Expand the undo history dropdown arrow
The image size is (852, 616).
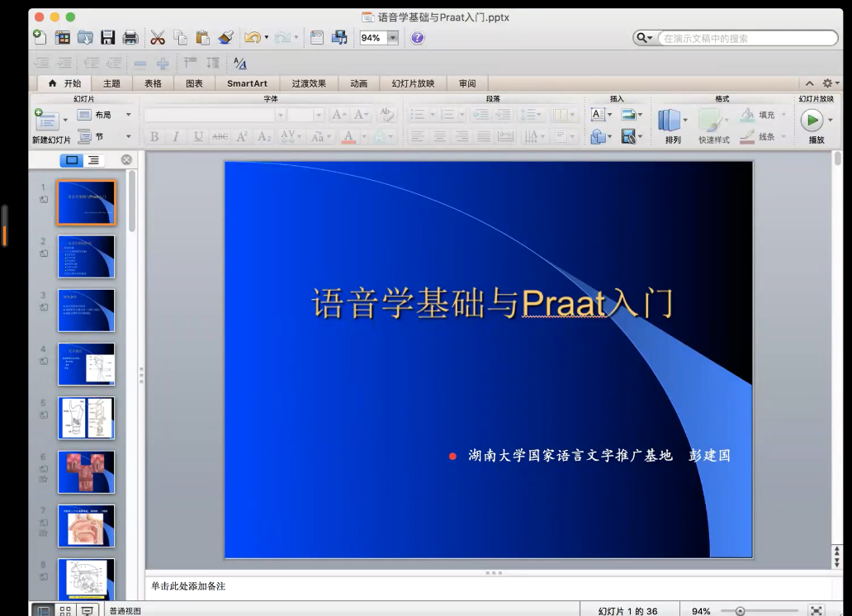[266, 37]
